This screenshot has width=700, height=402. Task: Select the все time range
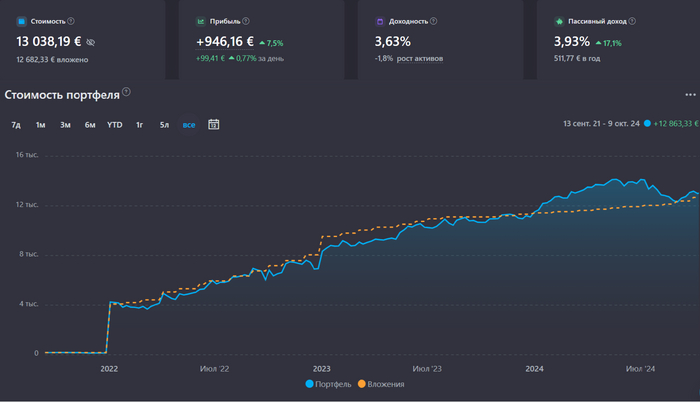(189, 125)
